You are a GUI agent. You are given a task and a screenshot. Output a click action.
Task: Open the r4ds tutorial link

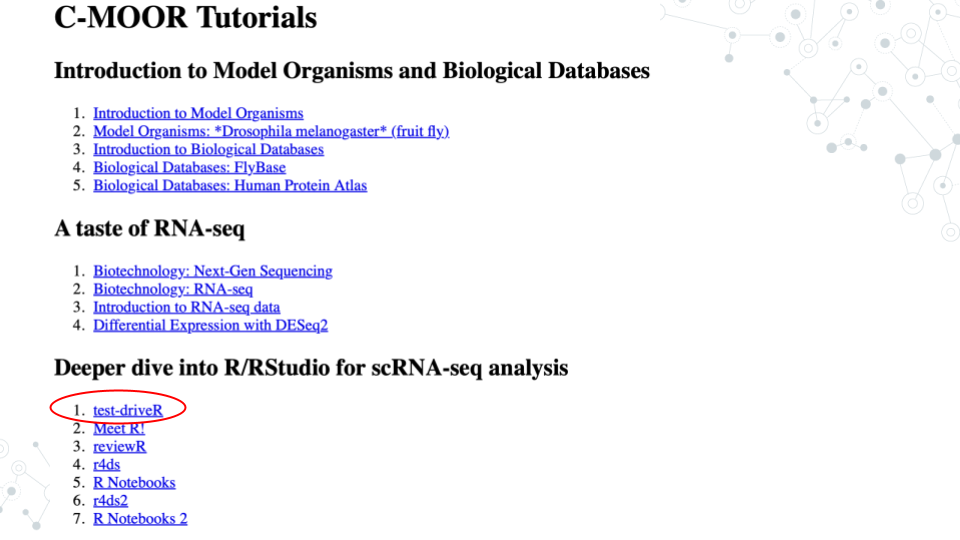(106, 464)
